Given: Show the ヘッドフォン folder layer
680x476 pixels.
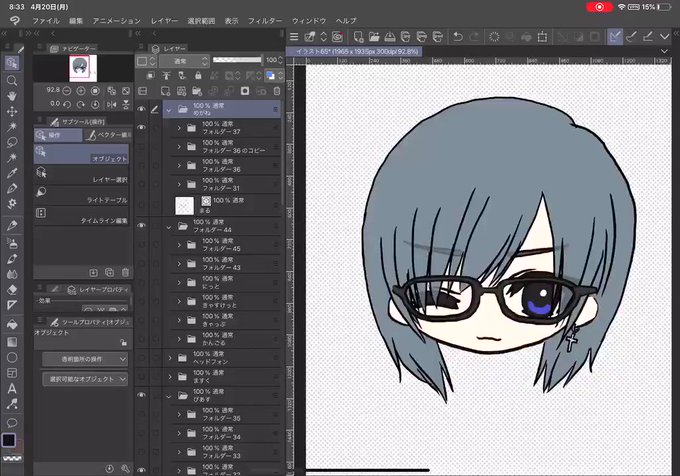Looking at the screenshot, I should click(x=141, y=358).
